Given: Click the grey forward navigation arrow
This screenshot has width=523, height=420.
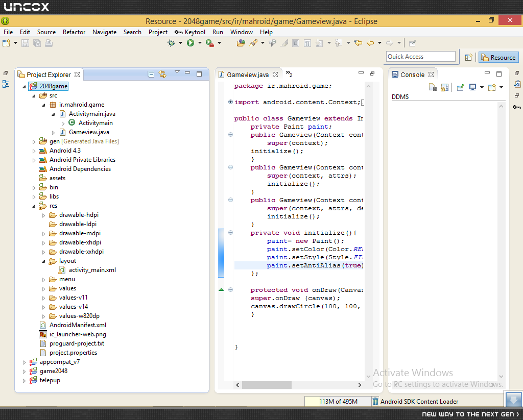Looking at the screenshot, I should coord(390,43).
